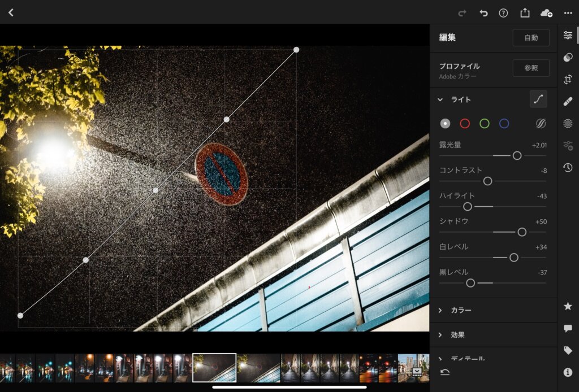Click the 黒レベル value -37
Screen dimensions: 579x392
pos(542,272)
